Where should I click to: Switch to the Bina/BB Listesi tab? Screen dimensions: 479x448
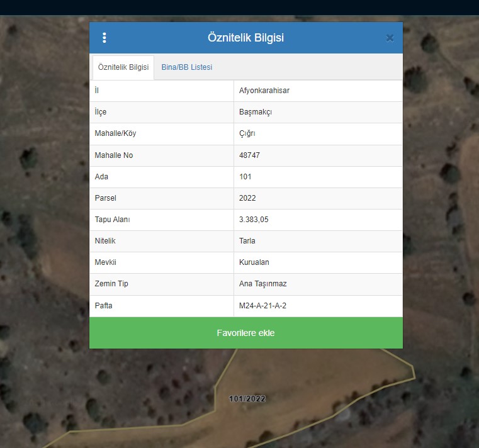coord(187,67)
